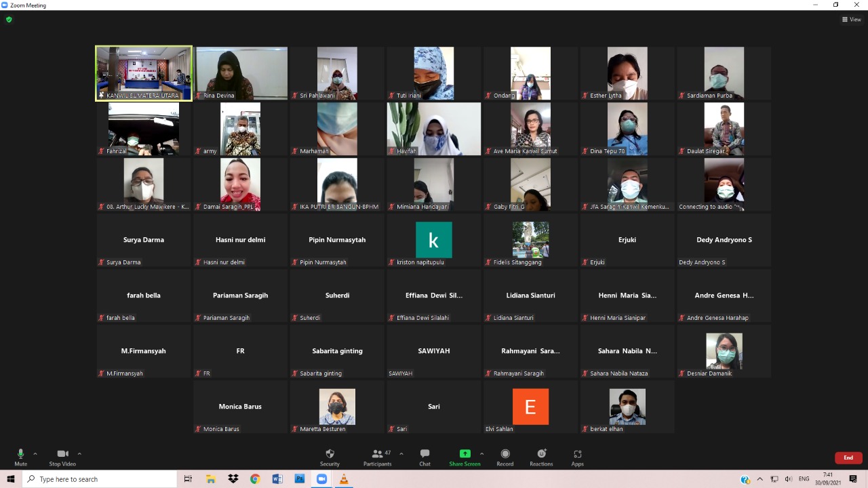The height and width of the screenshot is (488, 868).
Task: Expand audio options arrow beside Mute
Action: [x=35, y=453]
